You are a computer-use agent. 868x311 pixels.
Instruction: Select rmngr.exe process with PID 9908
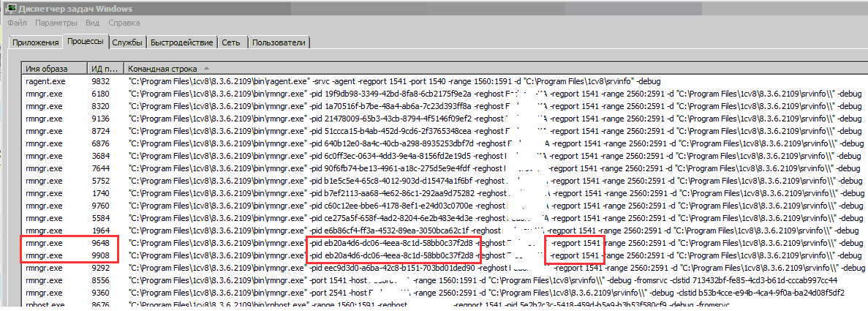point(45,255)
